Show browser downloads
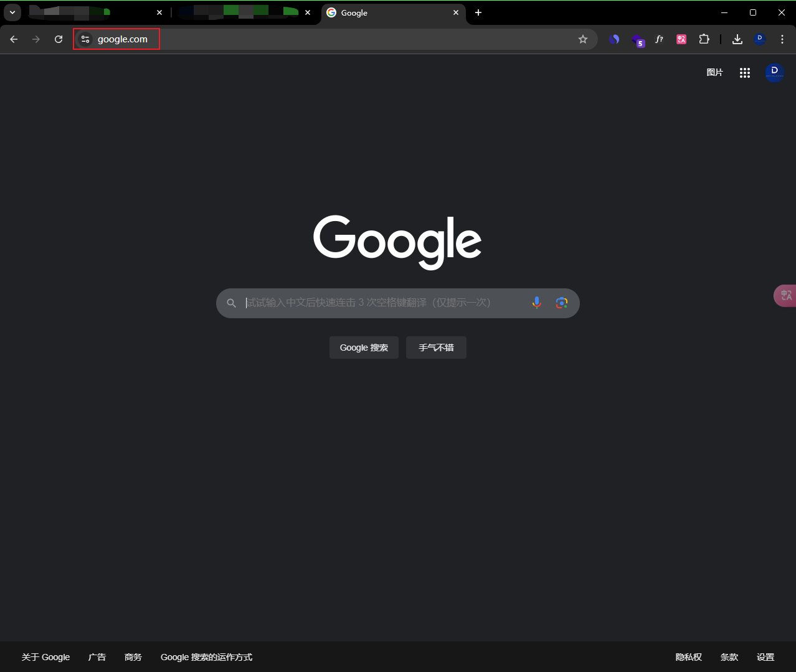The image size is (796, 672). coord(737,39)
